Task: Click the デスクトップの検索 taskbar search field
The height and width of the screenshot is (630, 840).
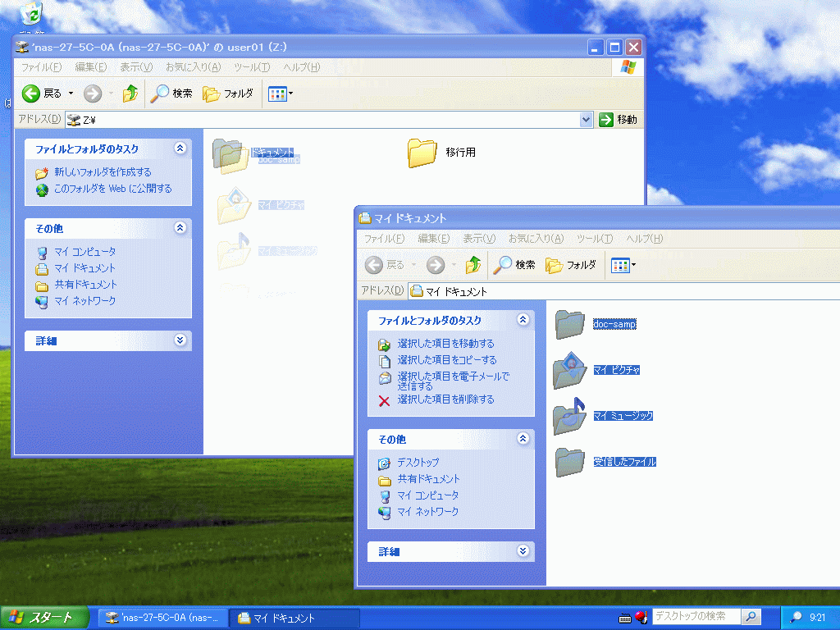Action: [x=696, y=617]
